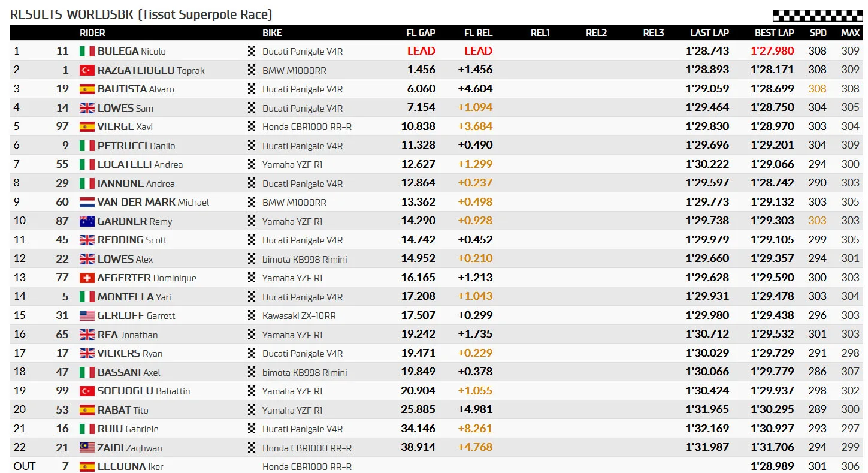This screenshot has width=868, height=473.
Task: Click the chequered flag icon in BASSANI's row
Action: tap(252, 372)
